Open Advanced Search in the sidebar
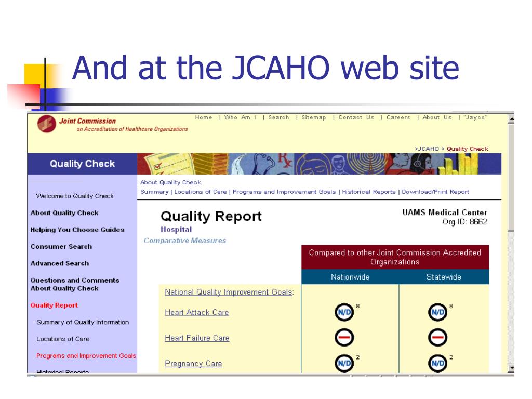The width and height of the screenshot is (532, 399). pyautogui.click(x=60, y=263)
